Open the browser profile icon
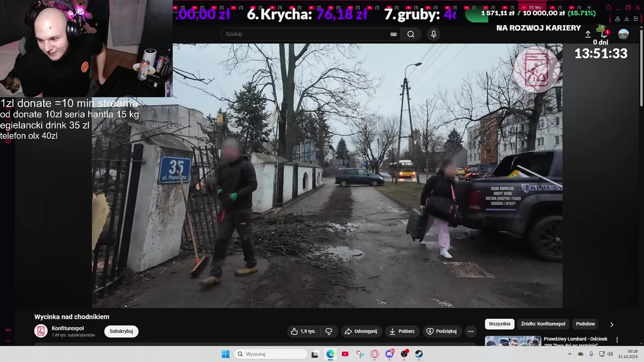The height and width of the screenshot is (362, 644). [618, 19]
